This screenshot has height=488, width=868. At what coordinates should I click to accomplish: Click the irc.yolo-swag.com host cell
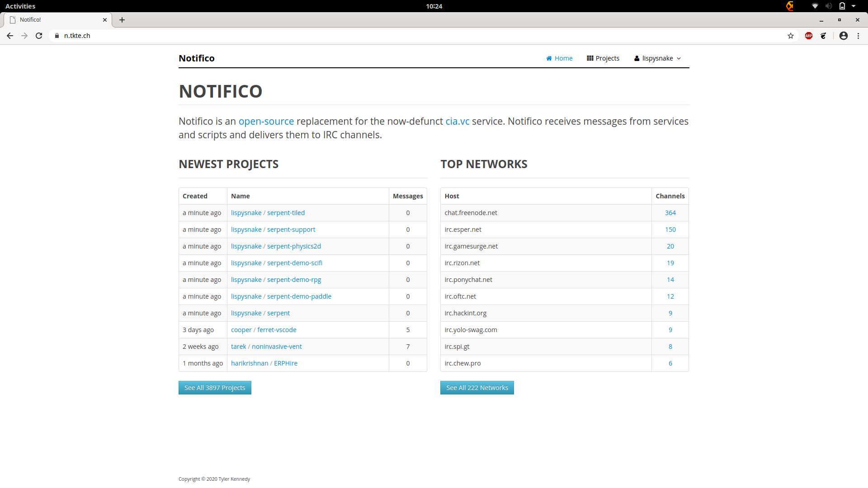(x=546, y=330)
